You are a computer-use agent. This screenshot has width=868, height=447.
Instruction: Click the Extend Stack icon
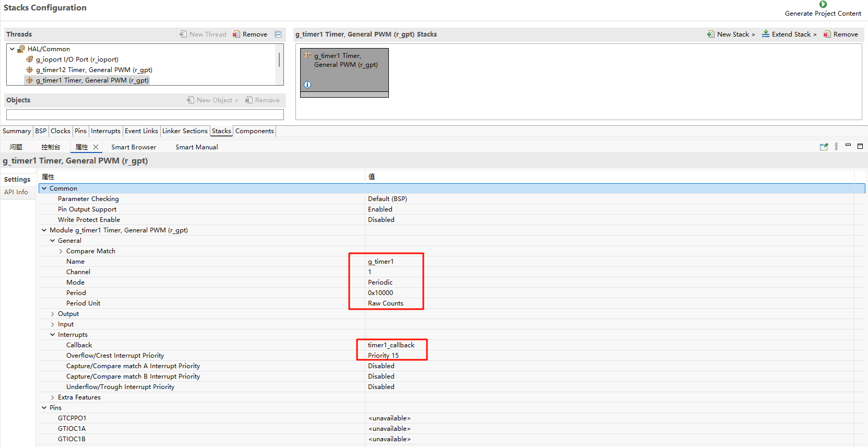point(766,34)
